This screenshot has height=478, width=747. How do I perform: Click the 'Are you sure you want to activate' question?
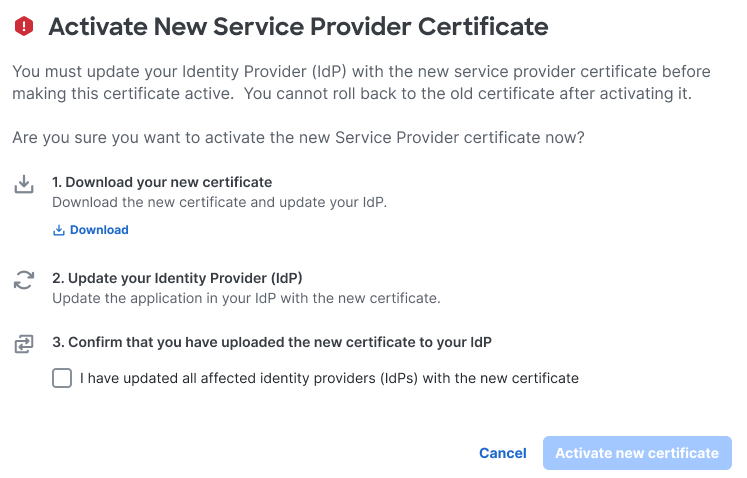point(298,138)
